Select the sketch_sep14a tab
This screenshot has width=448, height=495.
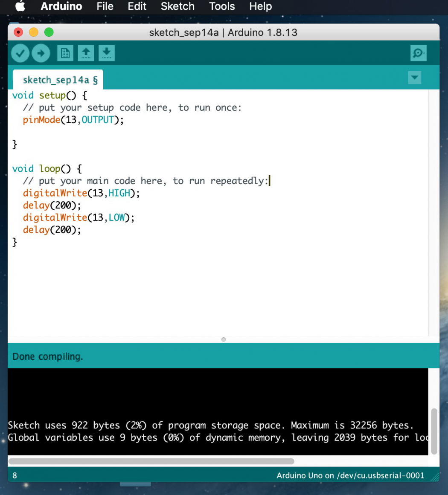[58, 80]
